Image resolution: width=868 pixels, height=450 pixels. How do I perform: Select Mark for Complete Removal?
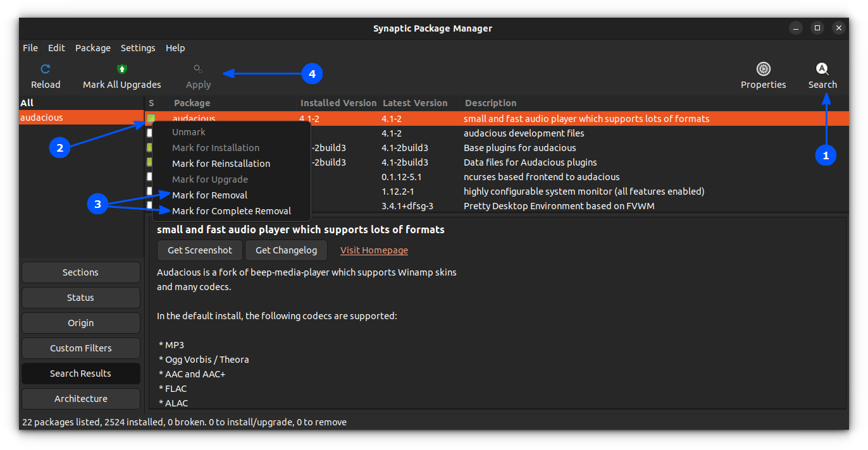coord(232,211)
